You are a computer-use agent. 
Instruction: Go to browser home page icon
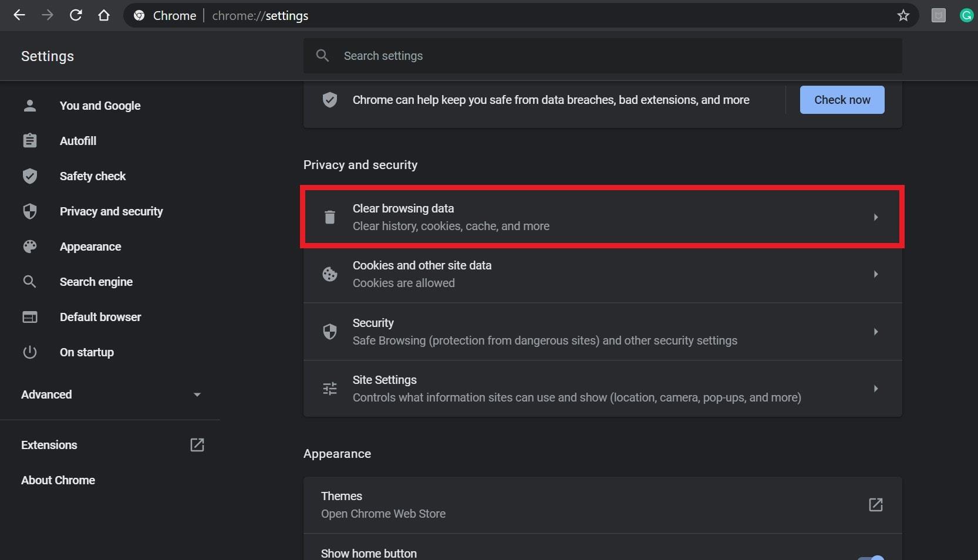(x=104, y=15)
